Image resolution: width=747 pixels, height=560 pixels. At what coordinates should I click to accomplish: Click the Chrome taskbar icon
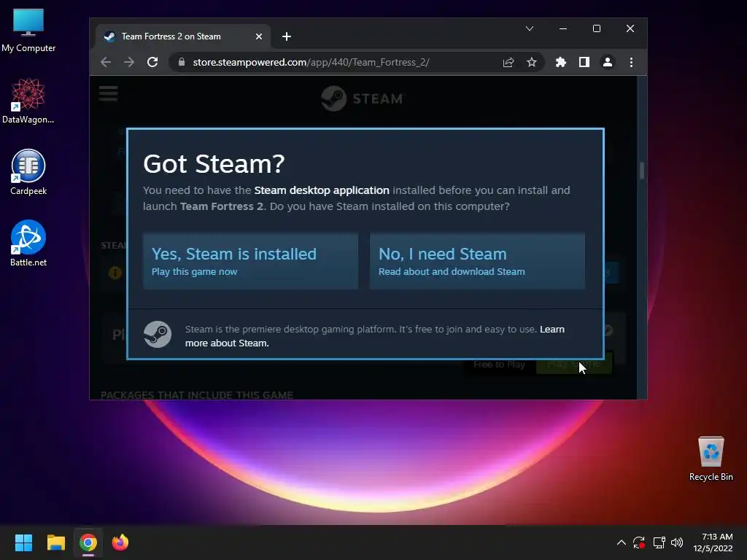(88, 542)
